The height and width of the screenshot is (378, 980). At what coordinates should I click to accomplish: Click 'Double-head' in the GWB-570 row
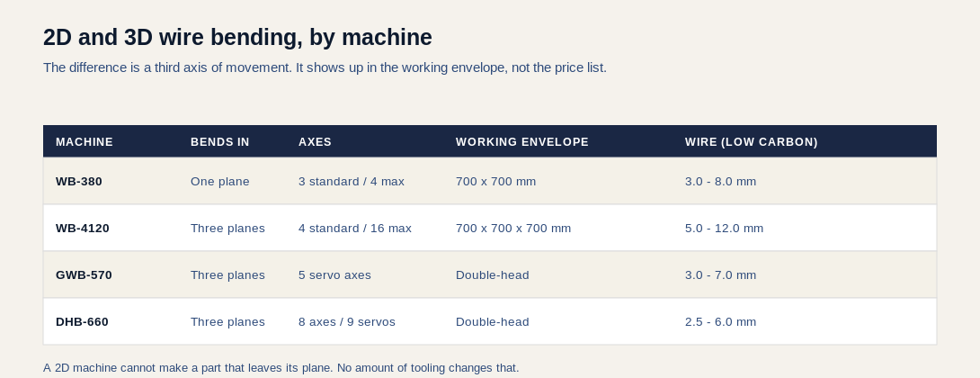(x=493, y=275)
